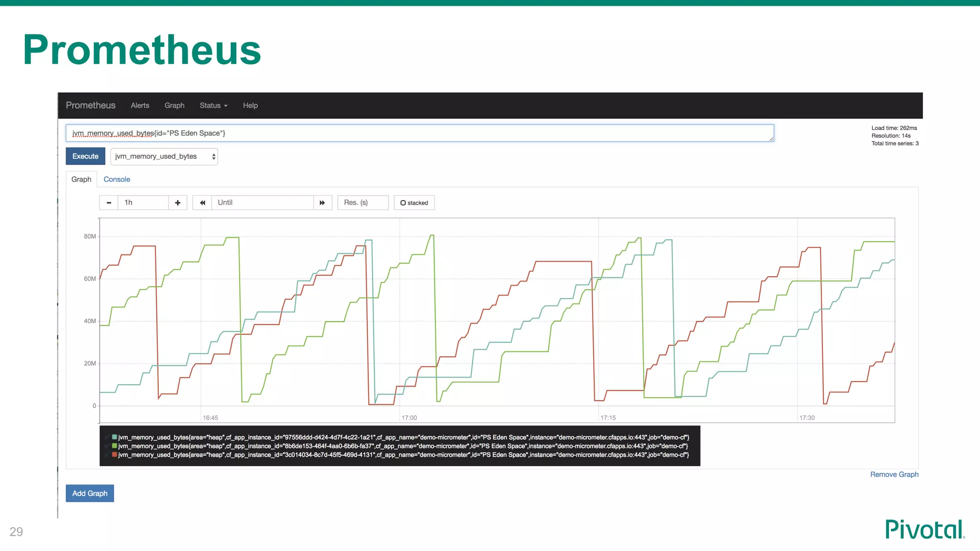Toggle the teal series legend swatch
The height and width of the screenshot is (551, 980).
tap(115, 437)
